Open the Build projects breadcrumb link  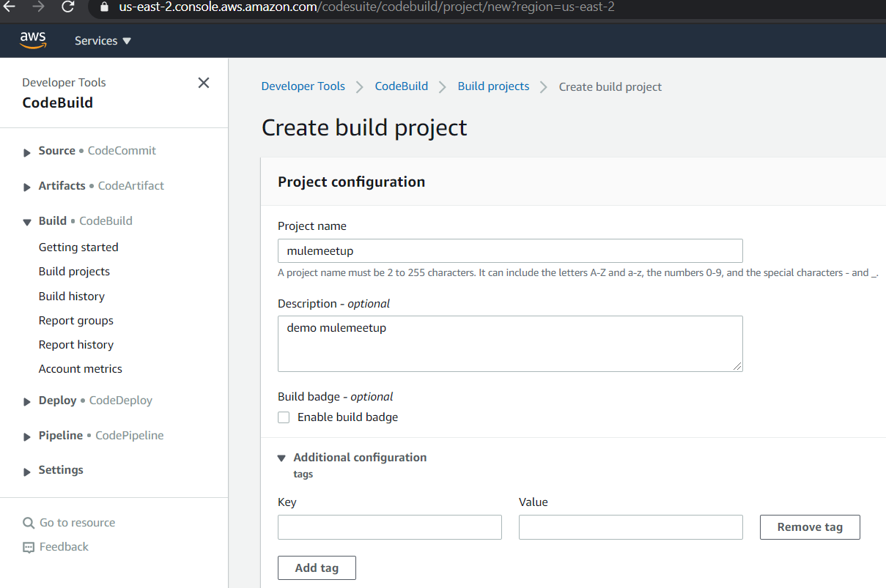pyautogui.click(x=493, y=86)
